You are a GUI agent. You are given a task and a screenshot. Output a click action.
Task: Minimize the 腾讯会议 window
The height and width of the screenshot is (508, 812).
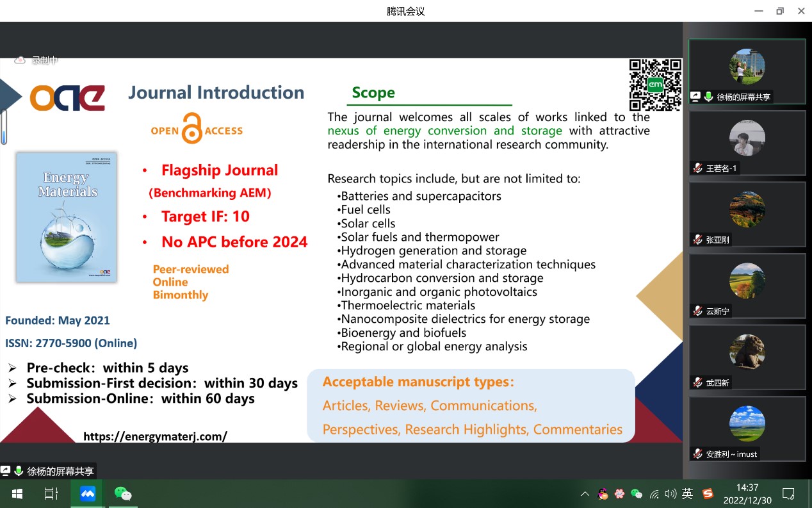(x=759, y=11)
